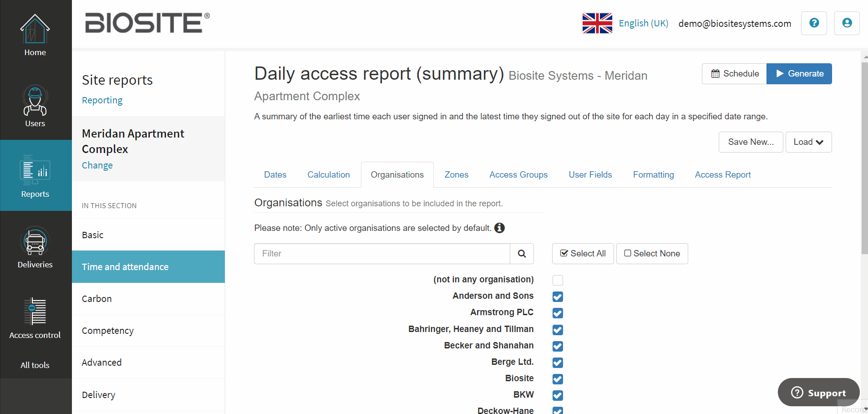Viewport: 868px width, 414px height.
Task: Click the page vertical scrollbar thumb
Action: (x=864, y=158)
